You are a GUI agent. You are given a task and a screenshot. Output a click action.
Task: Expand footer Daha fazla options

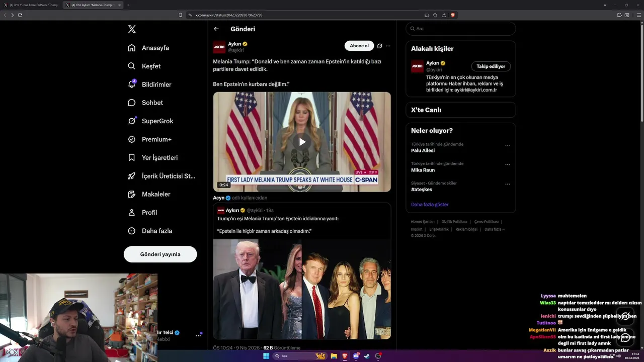coord(495,229)
